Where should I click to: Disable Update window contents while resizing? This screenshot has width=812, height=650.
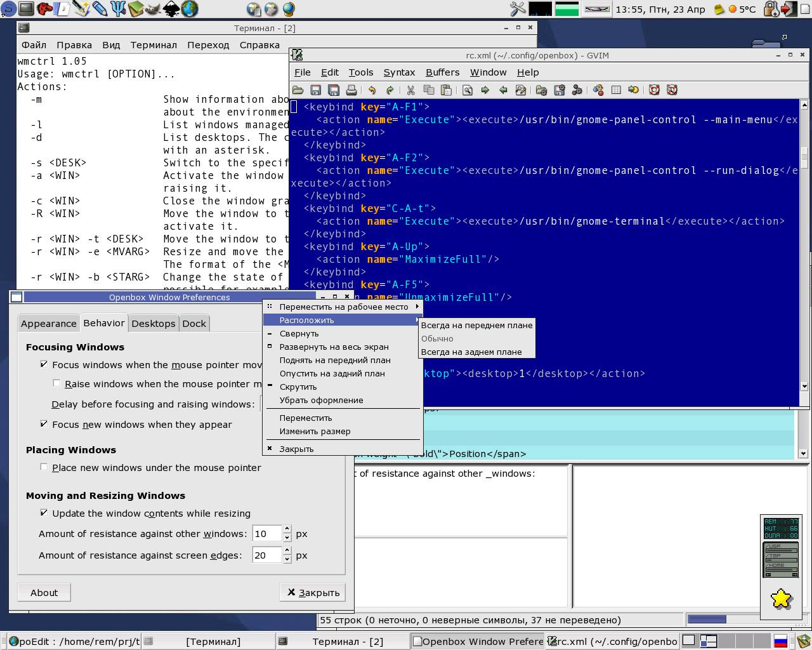(x=44, y=513)
